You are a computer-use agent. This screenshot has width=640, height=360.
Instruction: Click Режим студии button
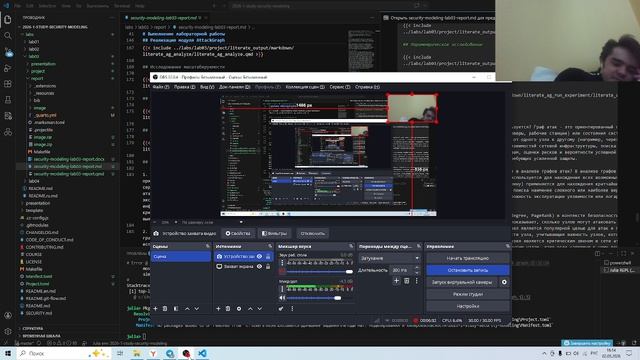coord(468,294)
